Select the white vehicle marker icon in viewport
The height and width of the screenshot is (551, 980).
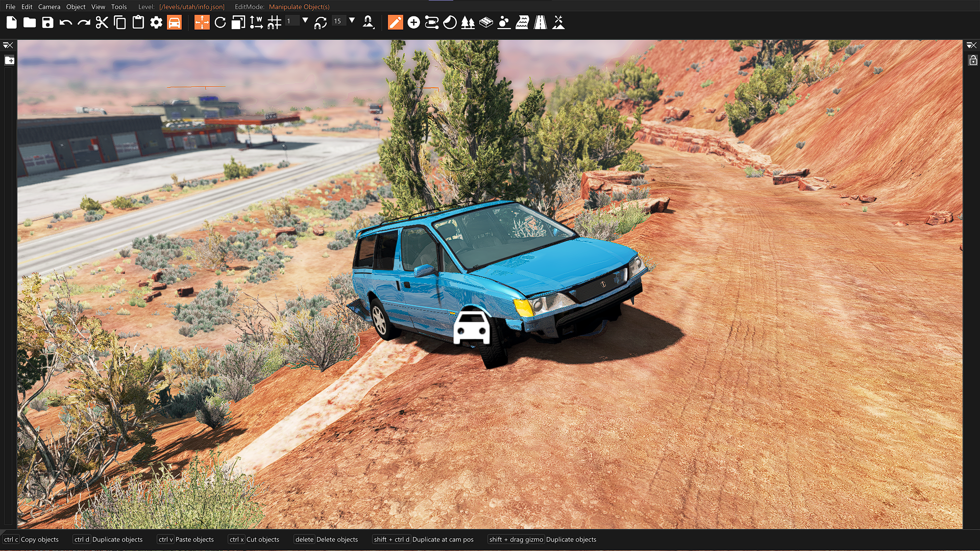[472, 328]
